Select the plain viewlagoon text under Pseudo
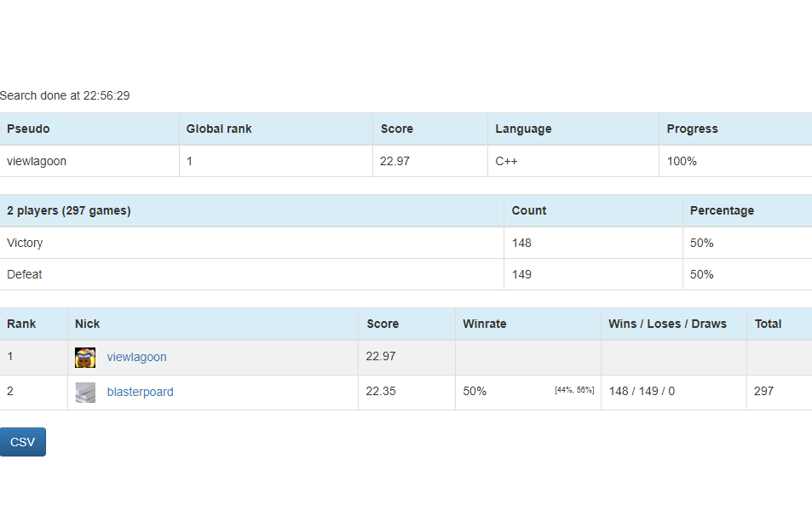 37,161
